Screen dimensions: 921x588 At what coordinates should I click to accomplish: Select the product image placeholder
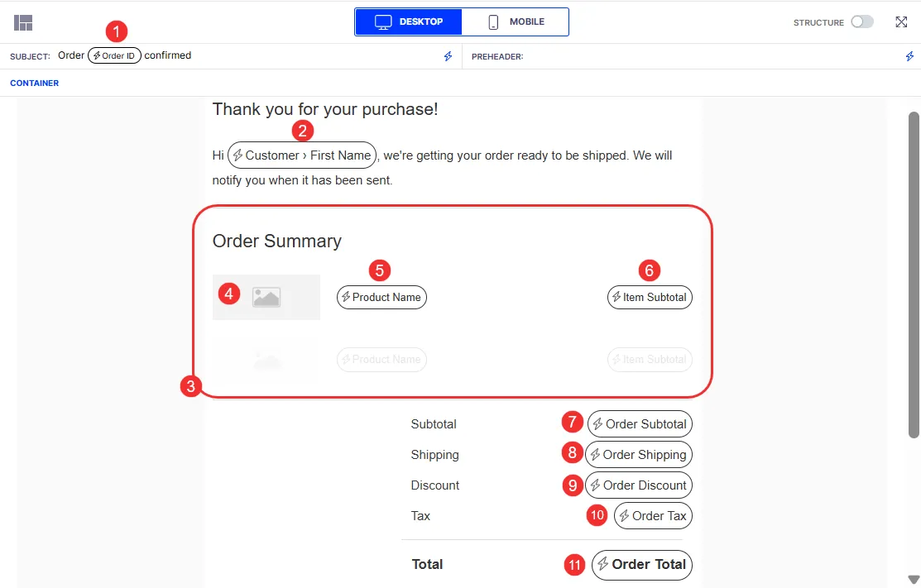pos(266,297)
